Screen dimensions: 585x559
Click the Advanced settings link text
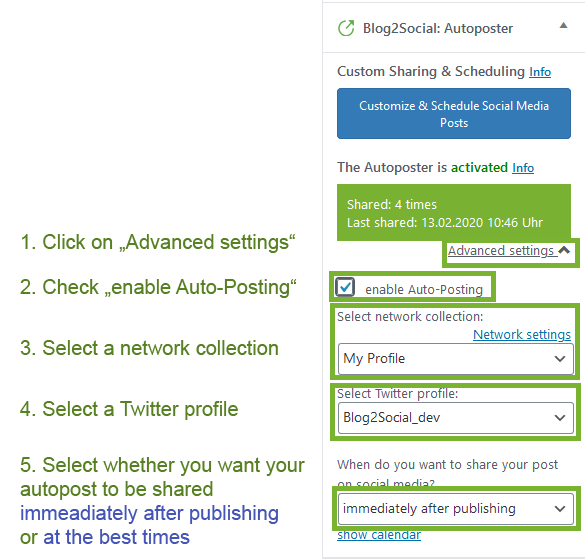[501, 251]
